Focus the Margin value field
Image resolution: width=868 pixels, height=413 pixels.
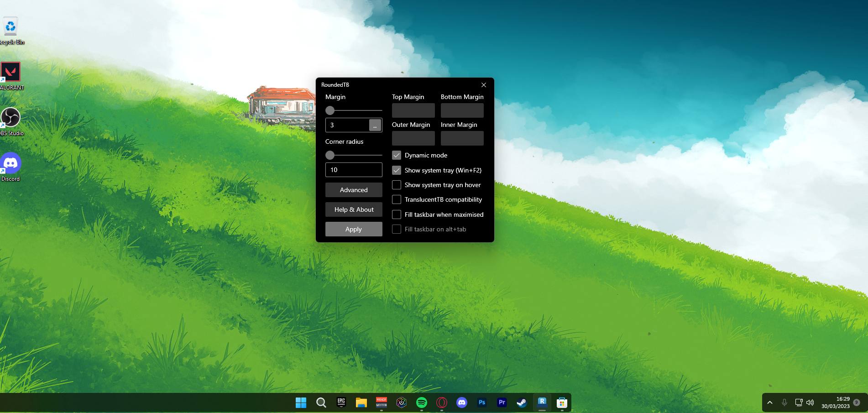click(x=347, y=125)
